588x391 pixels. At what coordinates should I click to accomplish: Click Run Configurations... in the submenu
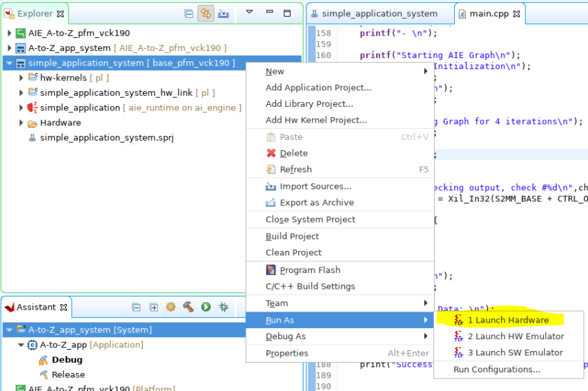pos(496,369)
